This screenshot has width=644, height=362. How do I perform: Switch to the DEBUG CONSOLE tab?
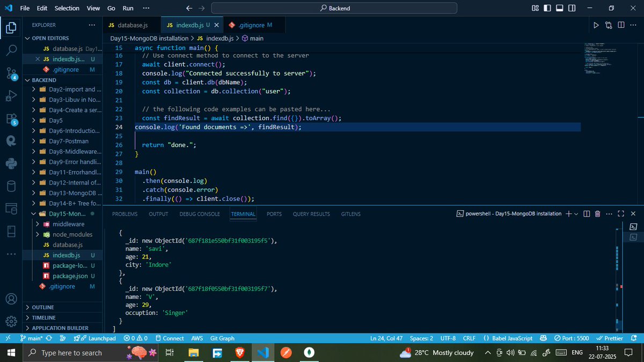pyautogui.click(x=200, y=213)
